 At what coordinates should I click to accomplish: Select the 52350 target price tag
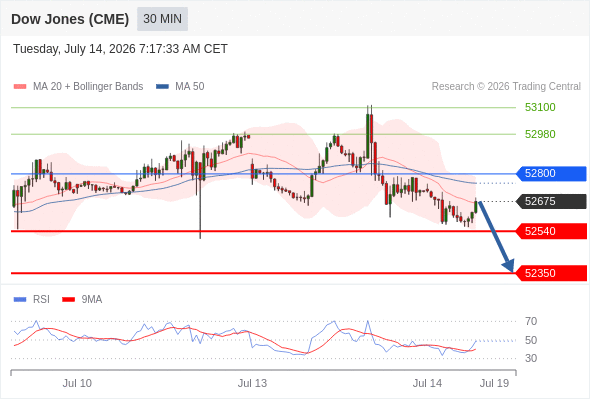551,273
